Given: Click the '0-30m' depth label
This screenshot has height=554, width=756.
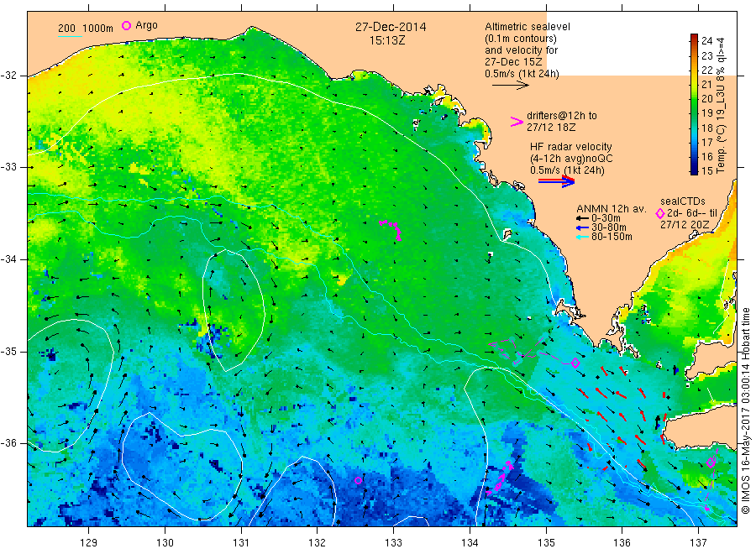Looking at the screenshot, I should (x=606, y=218).
